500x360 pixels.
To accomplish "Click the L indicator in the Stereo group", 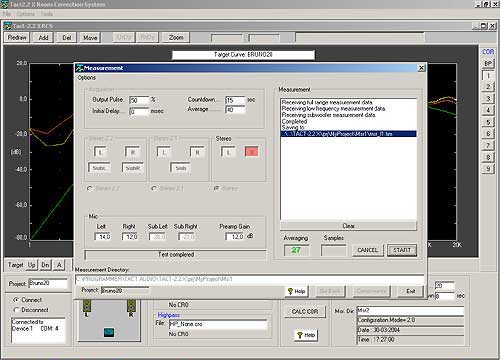I will [228, 152].
